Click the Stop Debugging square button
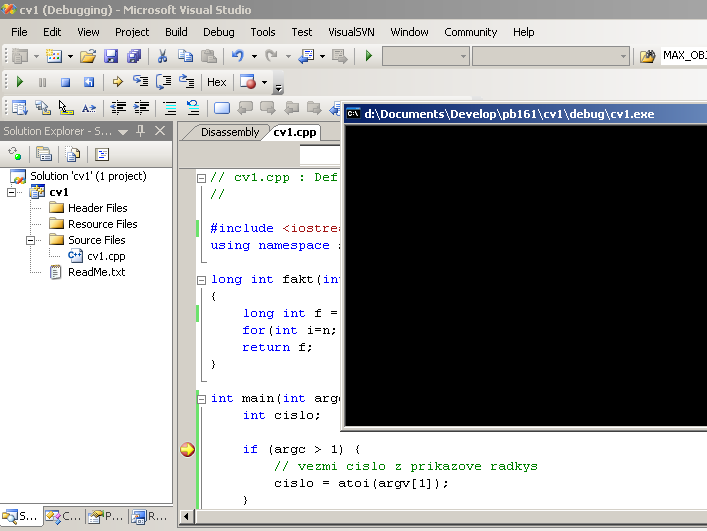Viewport: 707px width, 531px height. click(65, 82)
